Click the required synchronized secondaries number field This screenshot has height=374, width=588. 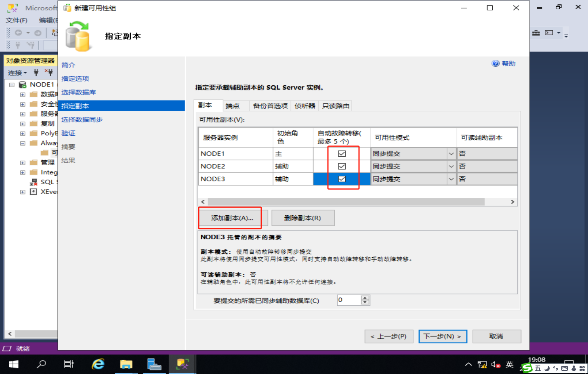pos(349,300)
